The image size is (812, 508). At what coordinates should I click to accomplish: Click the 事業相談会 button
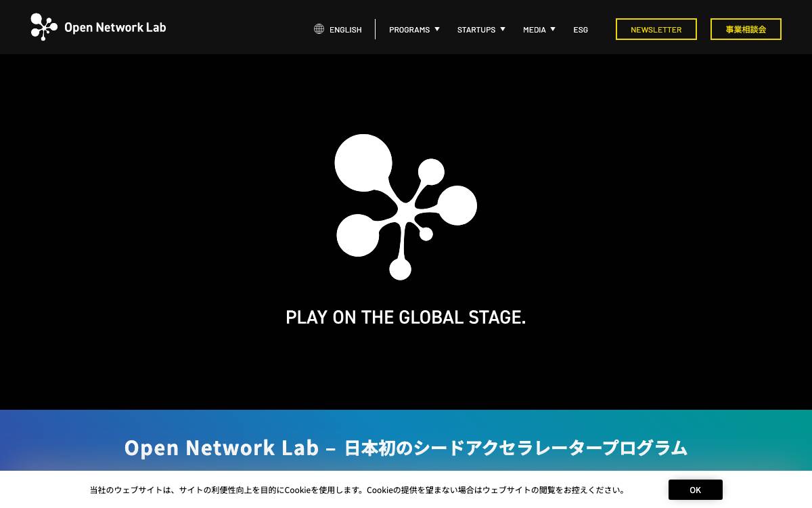(x=746, y=29)
